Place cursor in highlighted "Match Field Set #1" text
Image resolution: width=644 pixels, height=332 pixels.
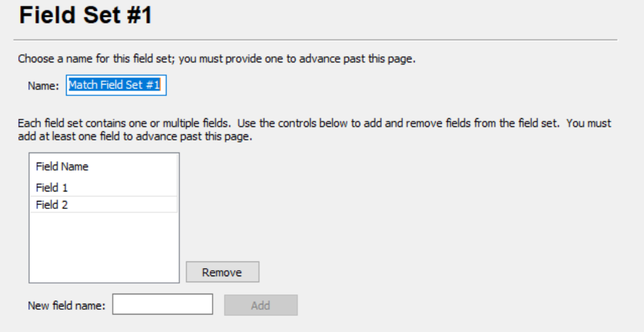(116, 85)
